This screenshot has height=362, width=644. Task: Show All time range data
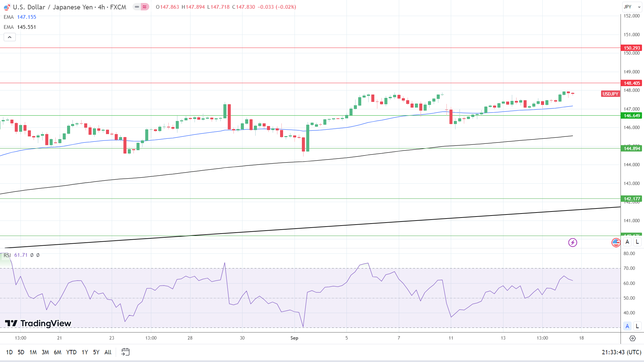pos(108,352)
